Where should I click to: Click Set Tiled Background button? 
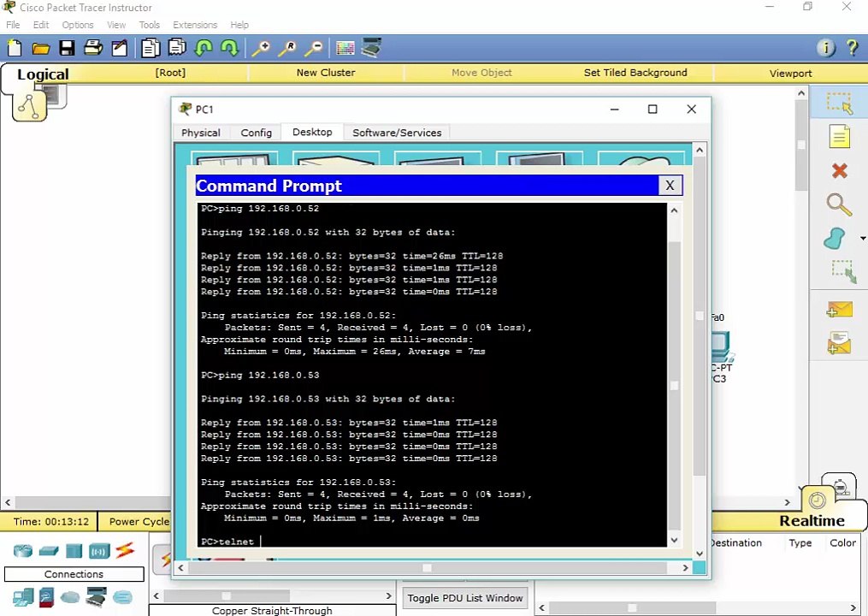(x=635, y=73)
